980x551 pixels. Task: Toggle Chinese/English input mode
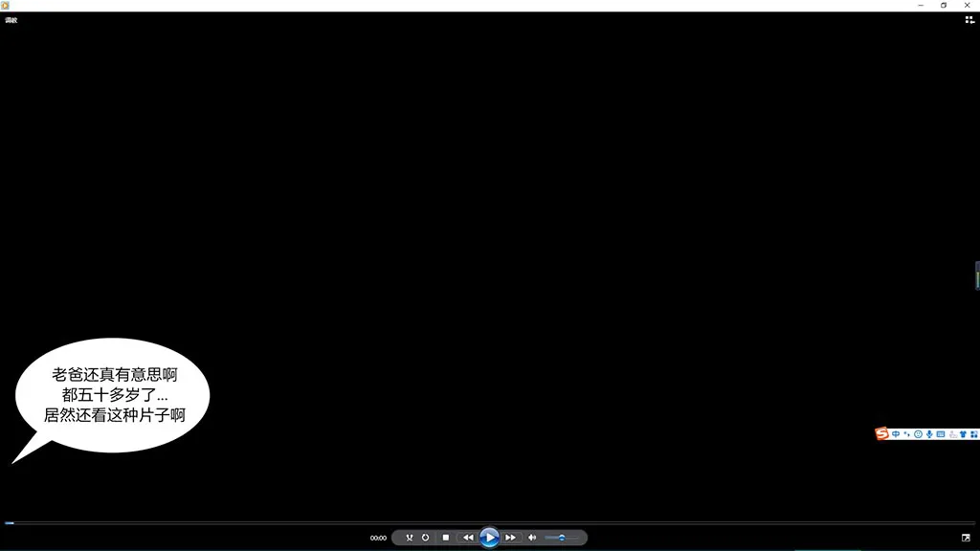pyautogui.click(x=896, y=434)
